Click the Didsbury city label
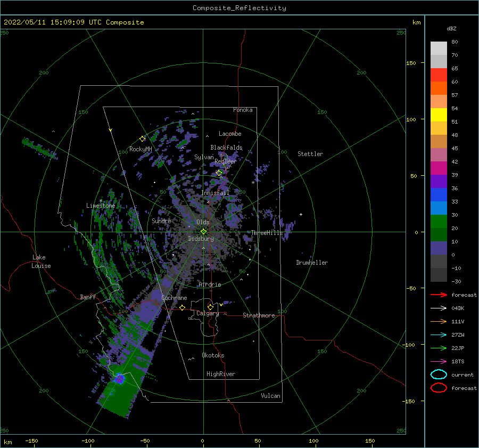 click(x=201, y=239)
